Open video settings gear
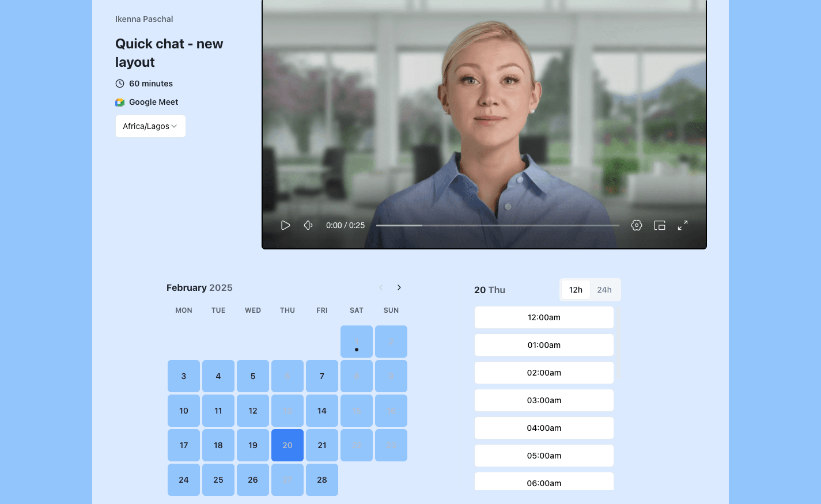This screenshot has width=821, height=504. point(636,225)
